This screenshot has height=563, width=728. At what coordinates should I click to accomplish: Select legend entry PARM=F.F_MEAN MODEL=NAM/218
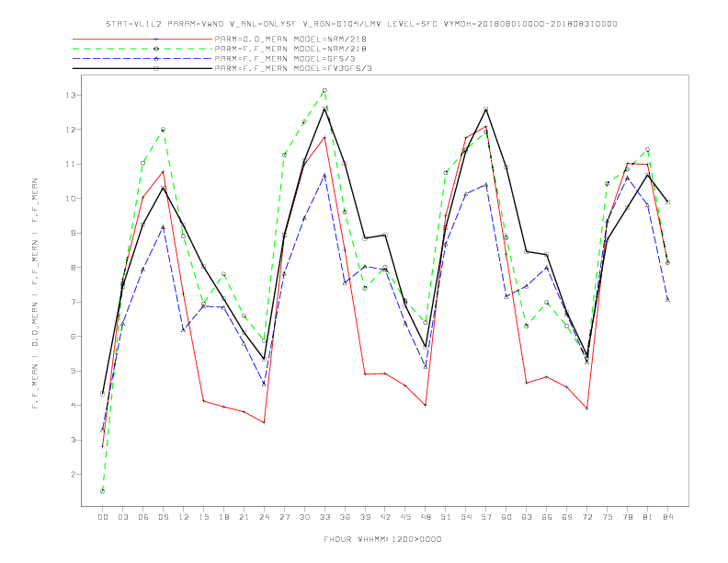(290, 49)
